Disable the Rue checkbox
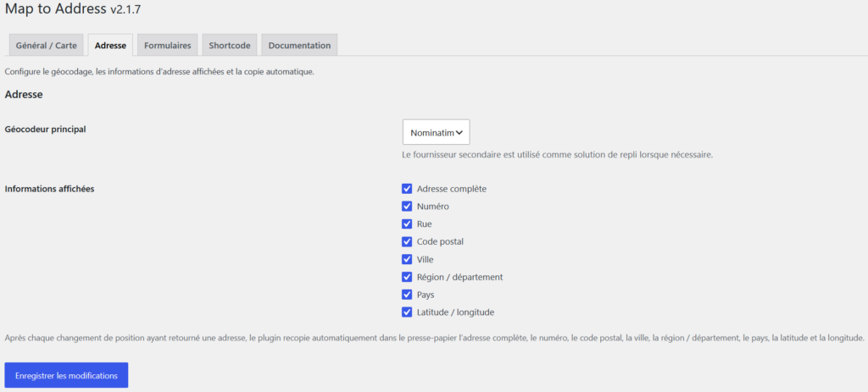 coord(407,224)
